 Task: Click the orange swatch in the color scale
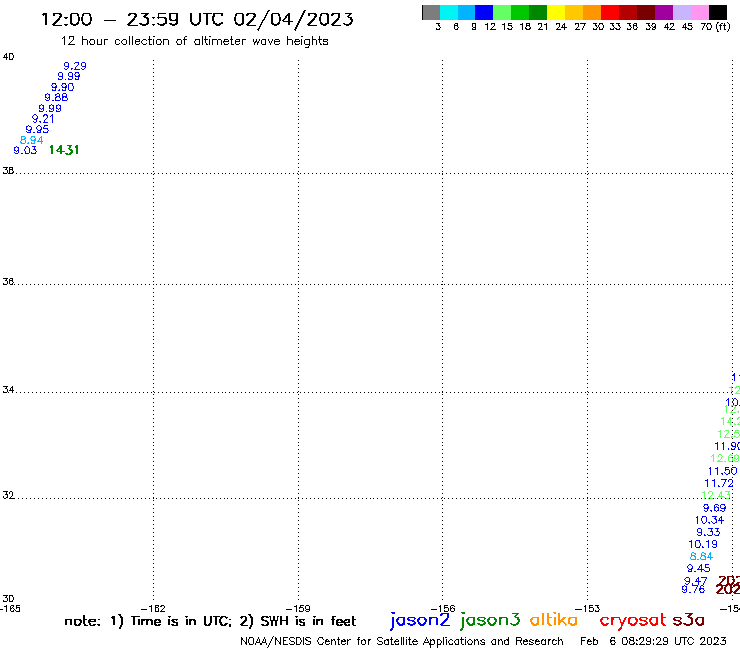(x=592, y=12)
